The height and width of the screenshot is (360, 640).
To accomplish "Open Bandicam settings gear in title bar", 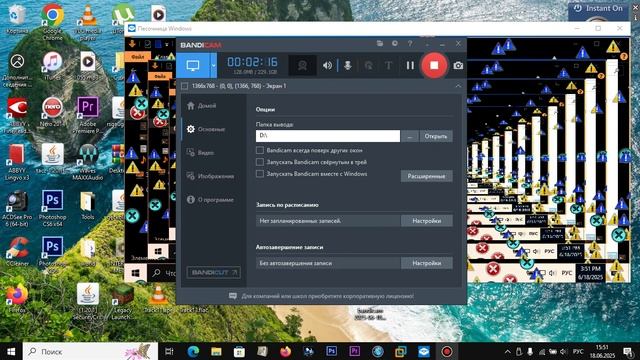I will tap(395, 43).
